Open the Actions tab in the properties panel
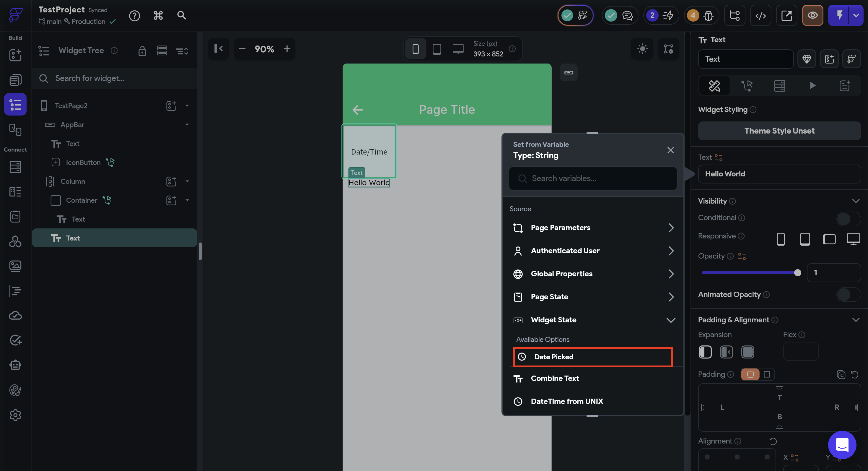The image size is (868, 471). (x=747, y=86)
